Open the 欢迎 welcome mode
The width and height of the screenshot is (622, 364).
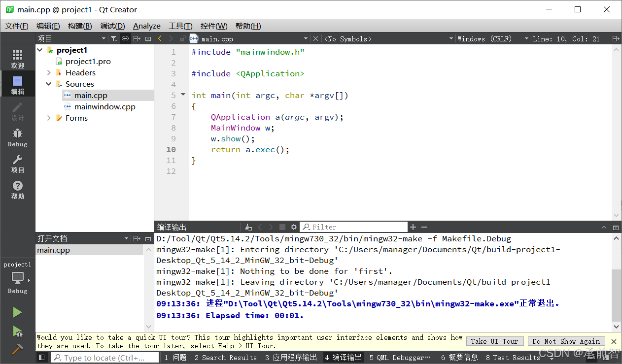pyautogui.click(x=18, y=59)
